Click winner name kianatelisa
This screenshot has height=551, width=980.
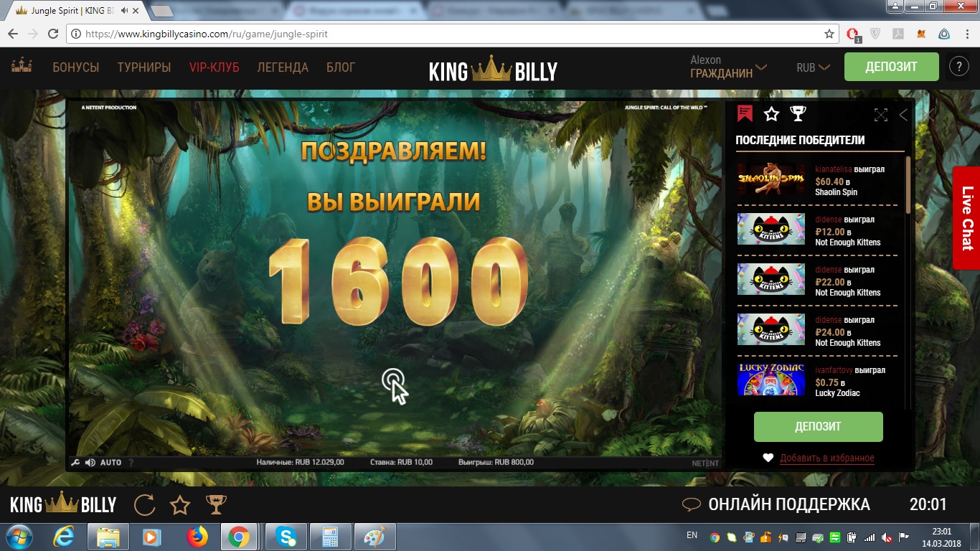[x=834, y=169]
